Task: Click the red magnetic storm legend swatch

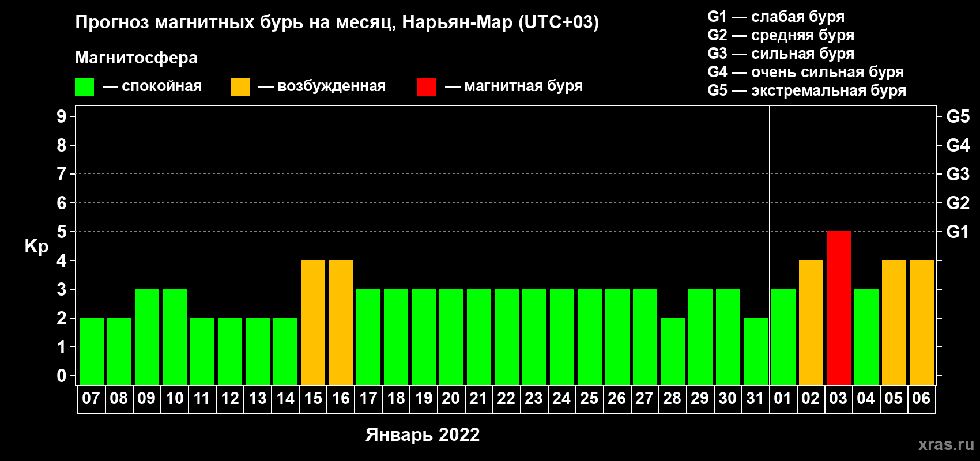Action: click(x=427, y=87)
